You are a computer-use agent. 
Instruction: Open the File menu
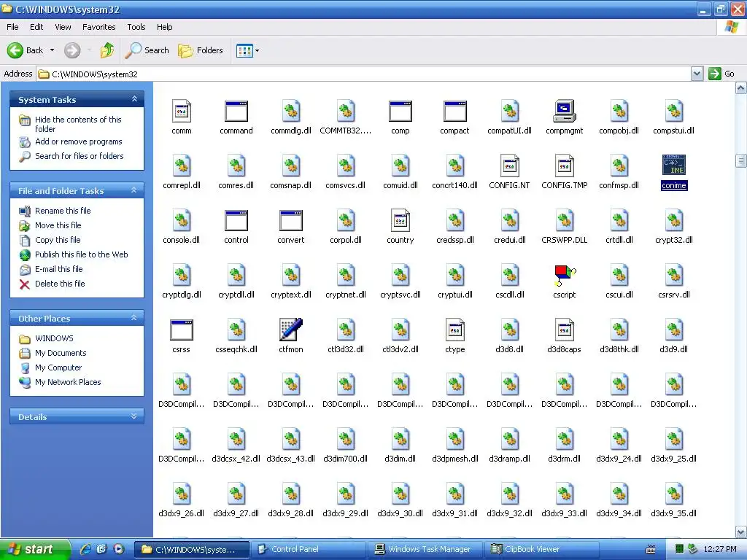point(12,27)
